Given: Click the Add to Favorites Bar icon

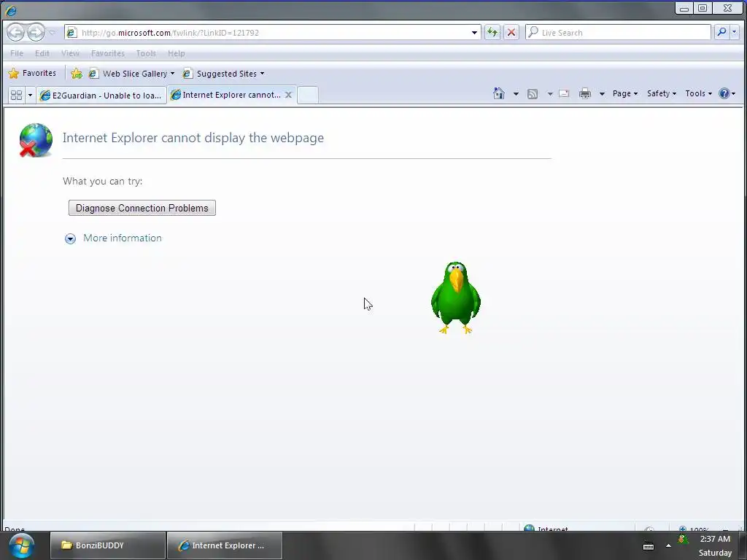Looking at the screenshot, I should click(76, 74).
